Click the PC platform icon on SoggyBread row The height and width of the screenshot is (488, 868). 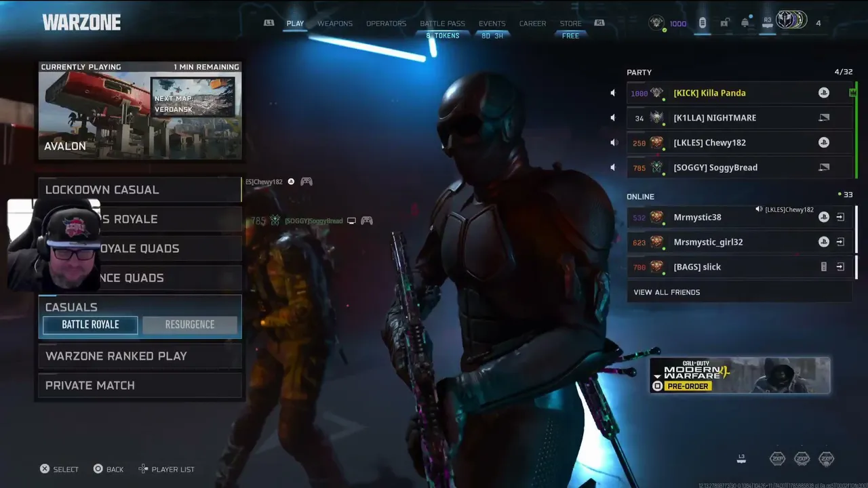824,167
